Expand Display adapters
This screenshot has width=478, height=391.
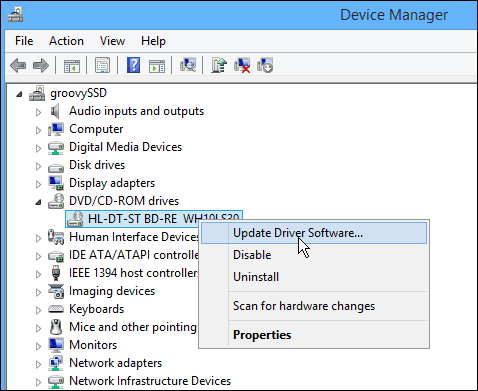[x=38, y=184]
